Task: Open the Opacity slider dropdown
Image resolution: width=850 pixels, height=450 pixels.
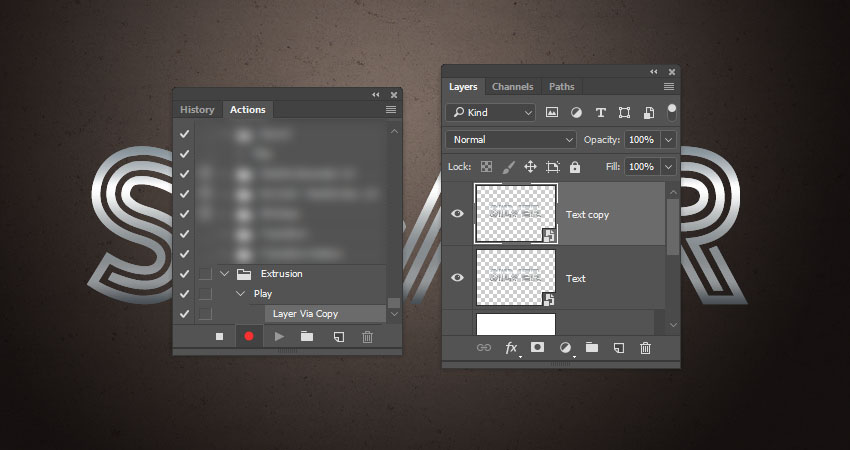Action: (668, 140)
